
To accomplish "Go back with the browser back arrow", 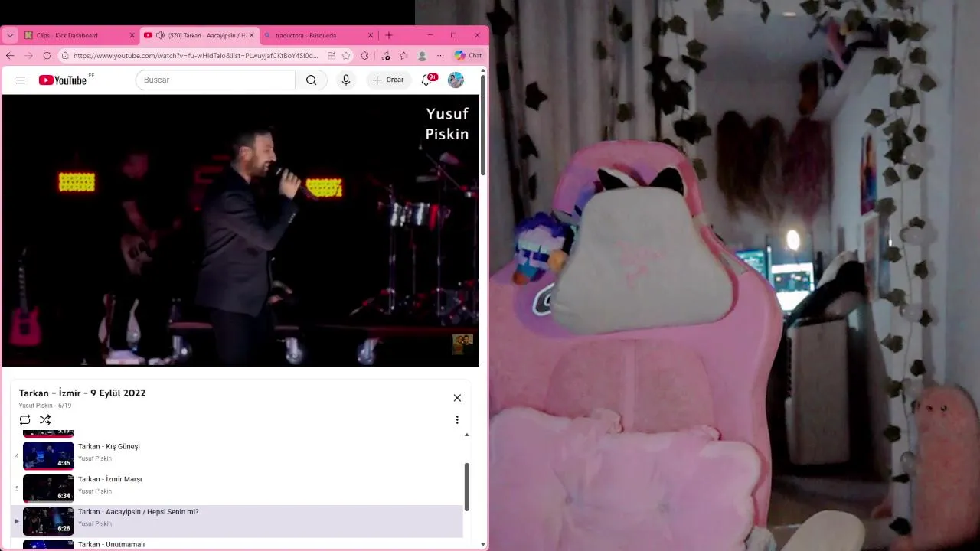I will [x=10, y=56].
